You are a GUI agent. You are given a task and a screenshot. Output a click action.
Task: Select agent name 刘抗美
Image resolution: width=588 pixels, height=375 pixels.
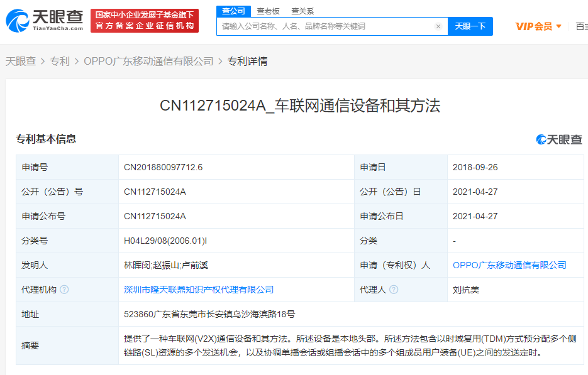click(466, 290)
